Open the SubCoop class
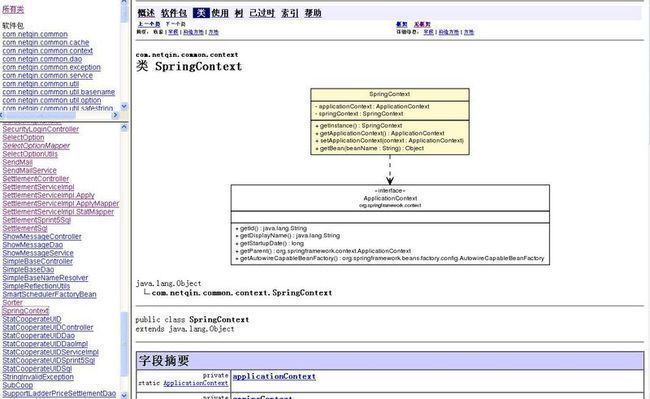This screenshot has height=399, width=650. point(17,385)
